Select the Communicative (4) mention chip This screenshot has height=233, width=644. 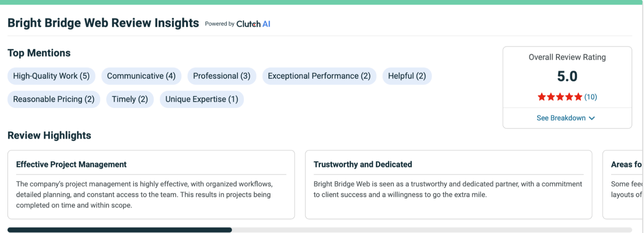pos(141,76)
